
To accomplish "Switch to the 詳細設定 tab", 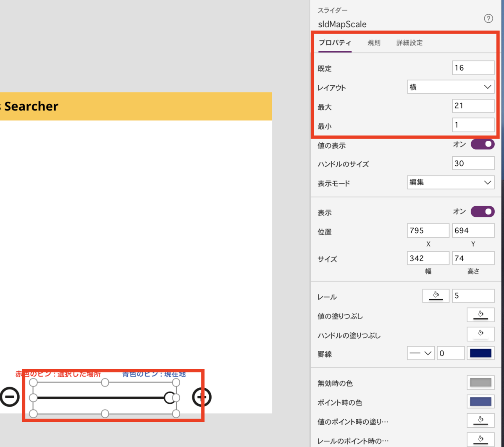I will tap(409, 42).
